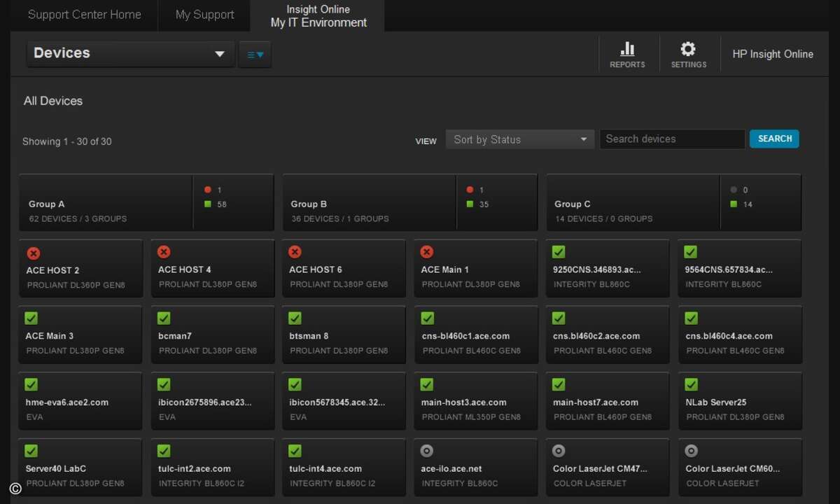Click gray status icon on Color LaserJet CM47
The height and width of the screenshot is (504, 840).
click(x=559, y=451)
